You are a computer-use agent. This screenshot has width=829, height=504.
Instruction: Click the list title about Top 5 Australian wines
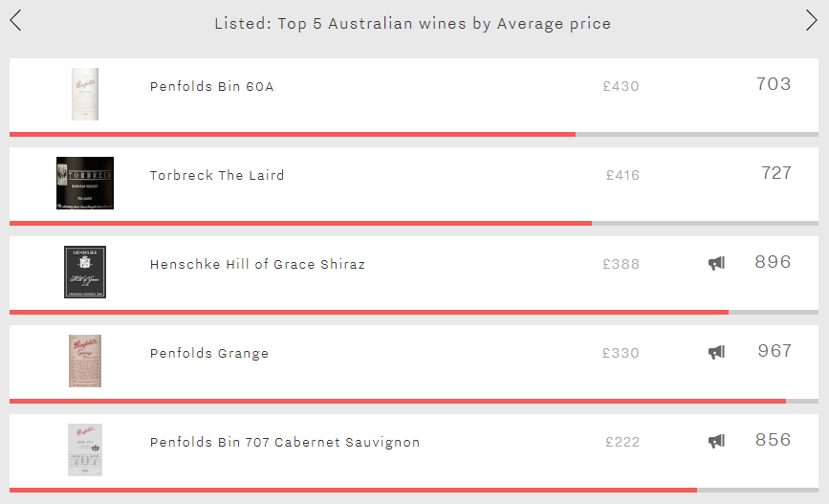[412, 24]
